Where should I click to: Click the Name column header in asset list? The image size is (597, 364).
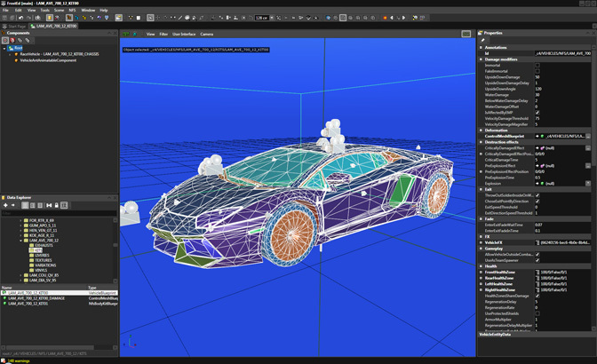[x=44, y=288]
